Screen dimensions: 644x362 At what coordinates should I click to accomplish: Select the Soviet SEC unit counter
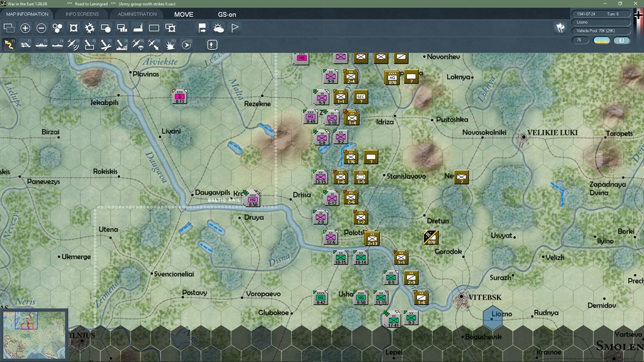360,97
